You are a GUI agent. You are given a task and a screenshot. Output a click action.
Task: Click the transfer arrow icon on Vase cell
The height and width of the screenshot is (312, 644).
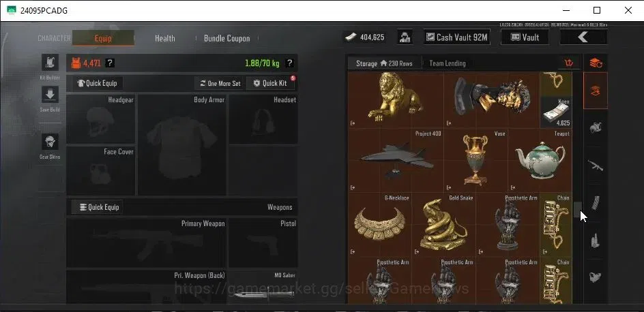448,187
